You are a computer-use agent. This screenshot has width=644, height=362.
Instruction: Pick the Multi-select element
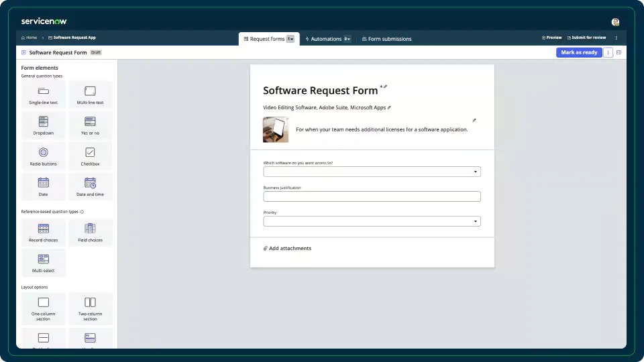(43, 263)
